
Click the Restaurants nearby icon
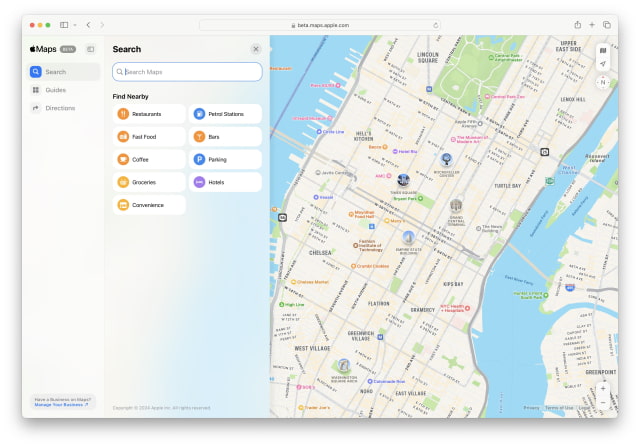(123, 114)
